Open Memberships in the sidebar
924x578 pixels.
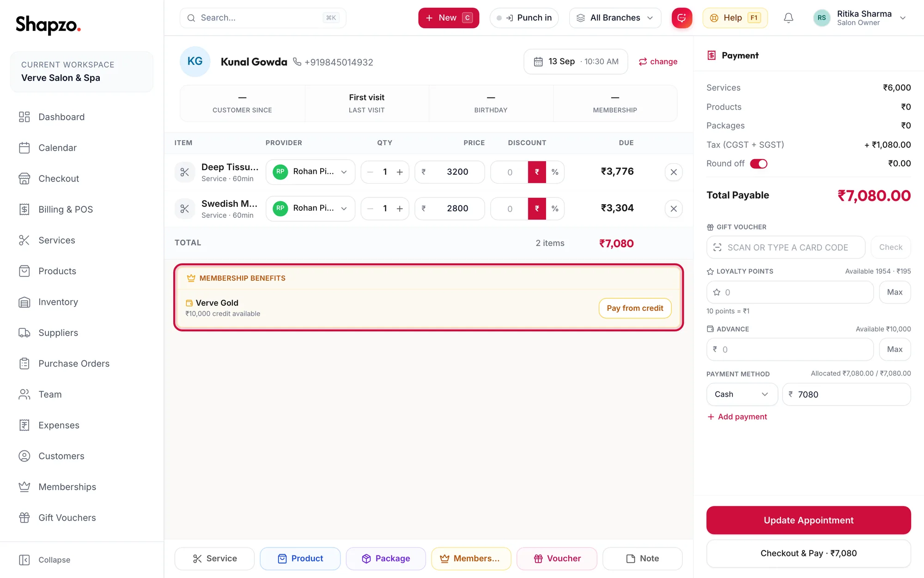tap(82, 487)
